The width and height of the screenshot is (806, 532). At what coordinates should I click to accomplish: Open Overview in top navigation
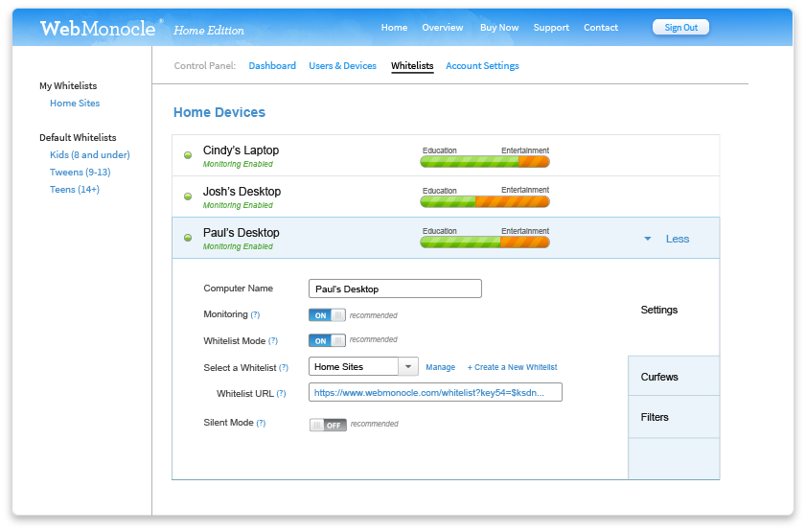coord(443,28)
